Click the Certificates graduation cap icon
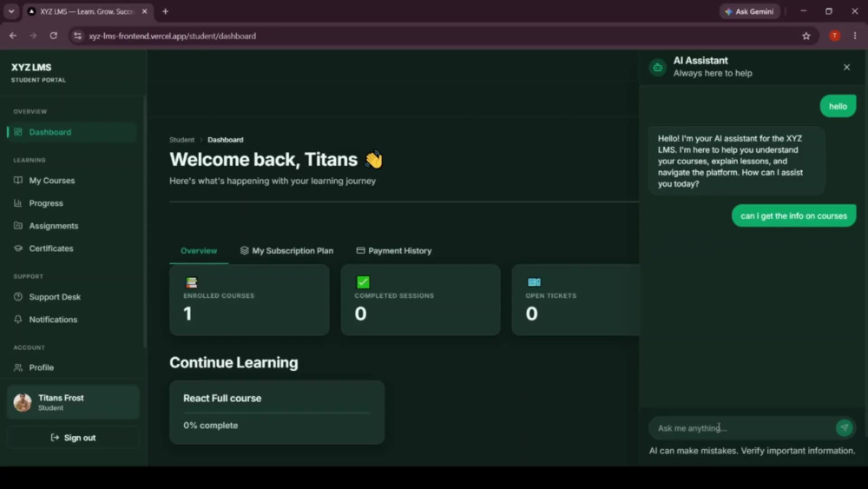This screenshot has height=489, width=868. coord(18,248)
